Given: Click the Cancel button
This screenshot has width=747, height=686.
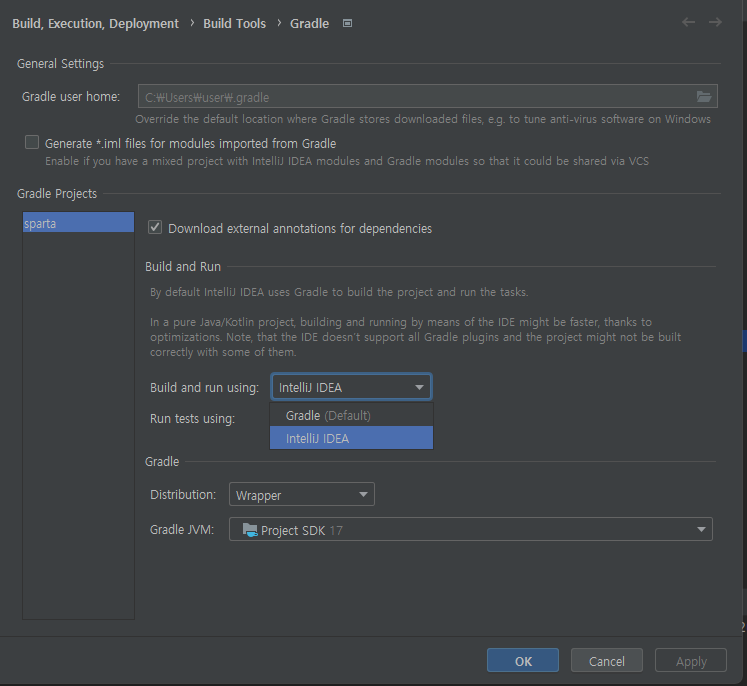Looking at the screenshot, I should coord(606,660).
